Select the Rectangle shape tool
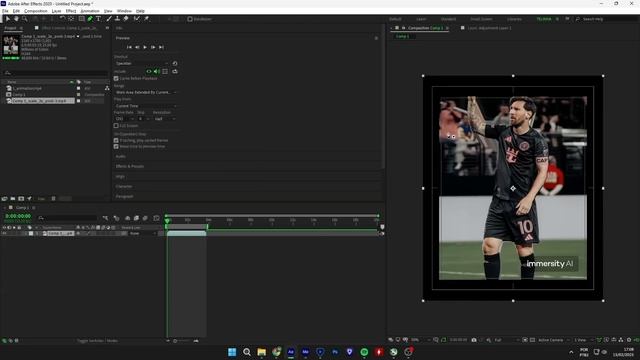The image size is (640, 360). [x=82, y=19]
